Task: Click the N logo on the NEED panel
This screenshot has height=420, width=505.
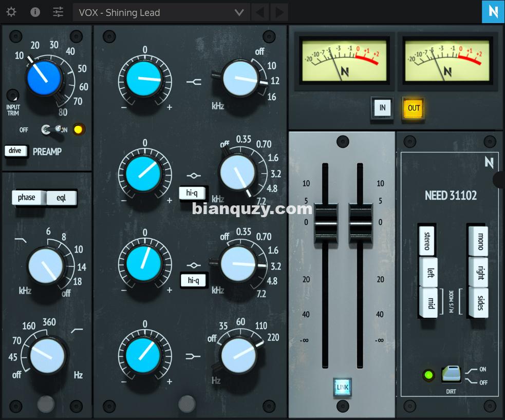Action: 489,162
